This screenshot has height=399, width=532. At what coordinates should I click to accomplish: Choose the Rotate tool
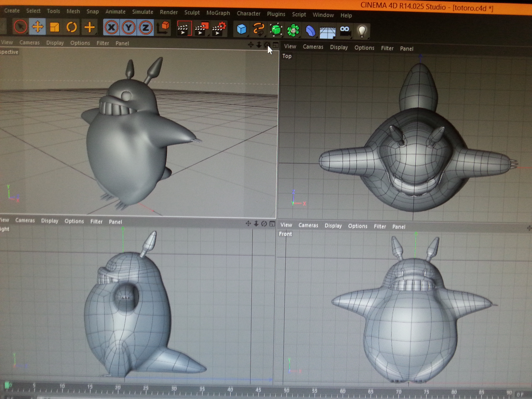[71, 27]
